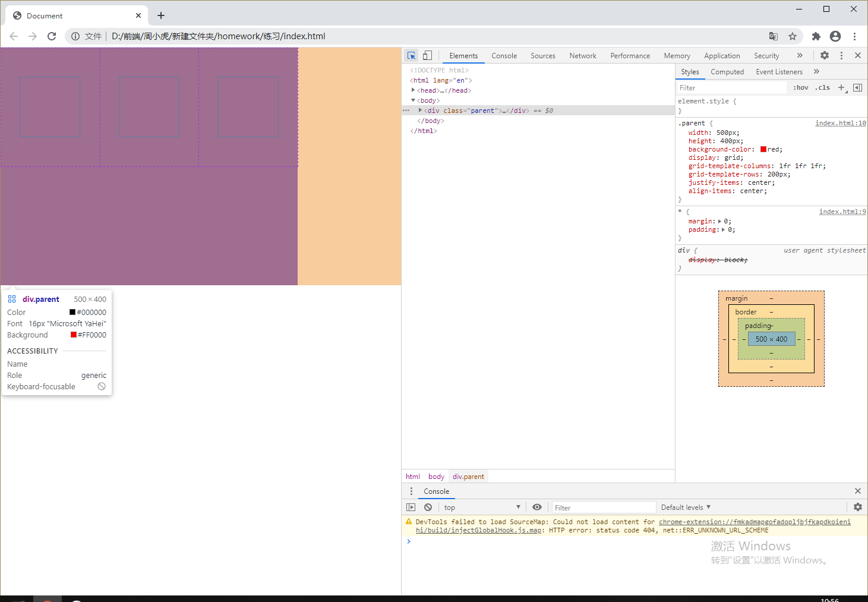The image size is (868, 602).
Task: Click the box model content size
Action: (771, 339)
